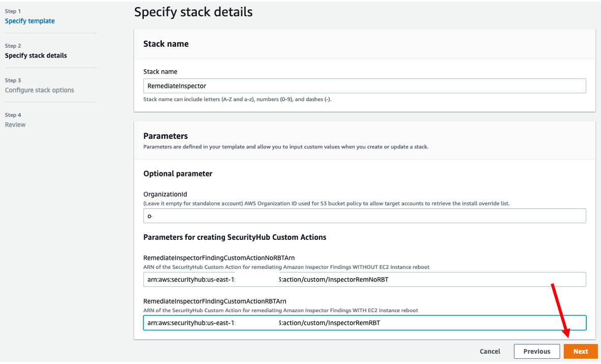Image resolution: width=601 pixels, height=364 pixels.
Task: Select the RemediateInspector text in Stack name
Action: (x=176, y=85)
